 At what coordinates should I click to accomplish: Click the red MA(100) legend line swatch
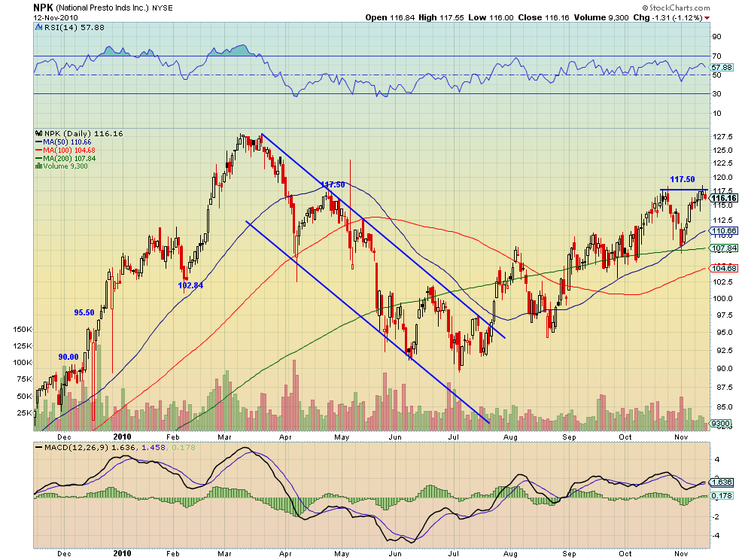(x=39, y=151)
